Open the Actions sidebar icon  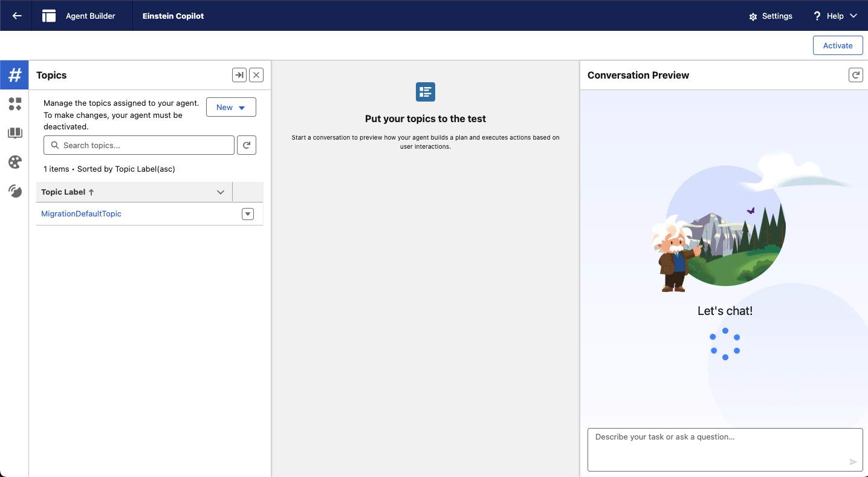point(15,104)
